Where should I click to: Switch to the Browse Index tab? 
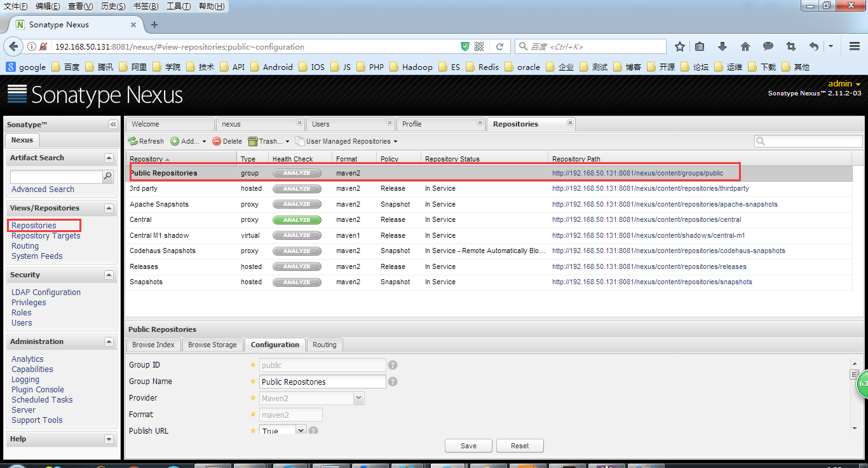coord(153,345)
